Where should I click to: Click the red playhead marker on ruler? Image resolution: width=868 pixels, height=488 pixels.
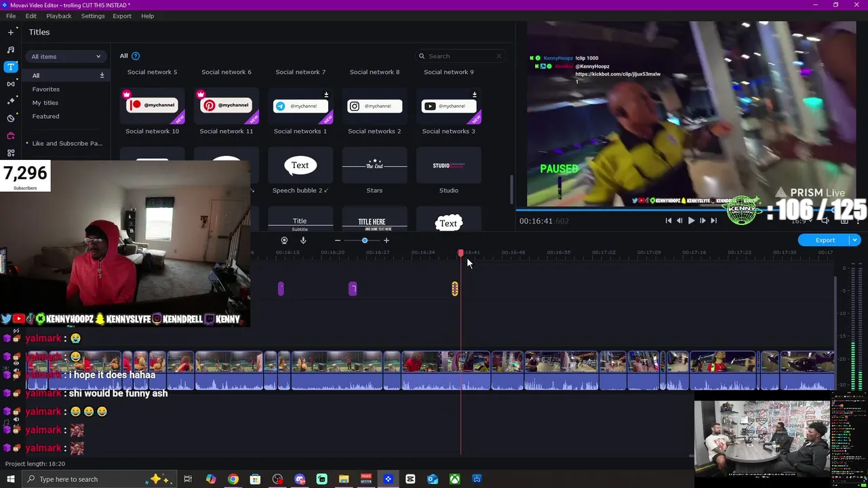pyautogui.click(x=460, y=253)
